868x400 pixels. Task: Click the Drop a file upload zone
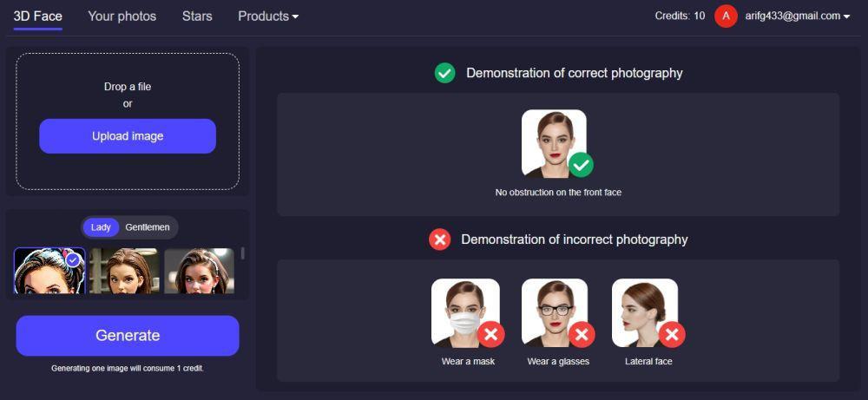(128, 121)
